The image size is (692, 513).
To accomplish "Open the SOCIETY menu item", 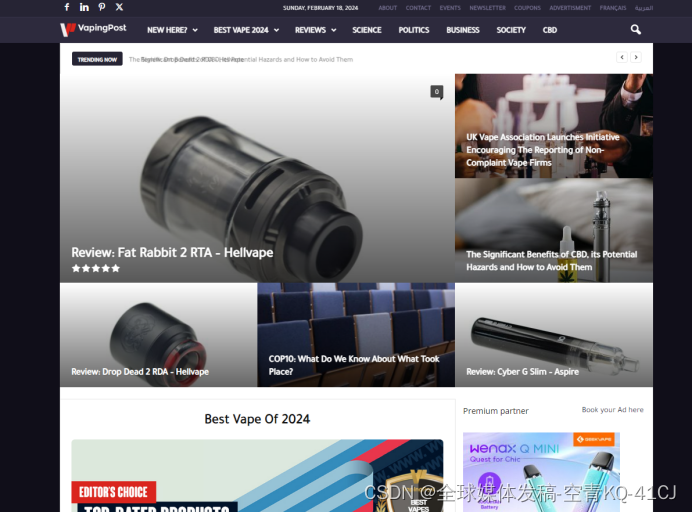I will pyautogui.click(x=511, y=30).
